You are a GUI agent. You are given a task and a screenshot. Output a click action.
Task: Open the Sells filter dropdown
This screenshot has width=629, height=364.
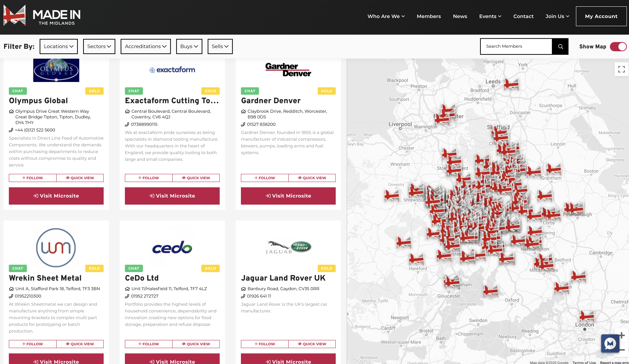[220, 46]
